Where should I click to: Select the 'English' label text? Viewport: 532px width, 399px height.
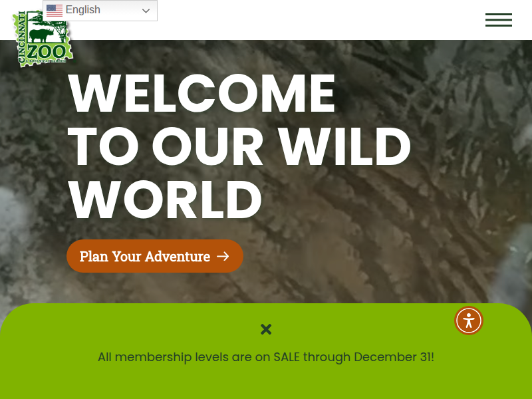pos(82,10)
